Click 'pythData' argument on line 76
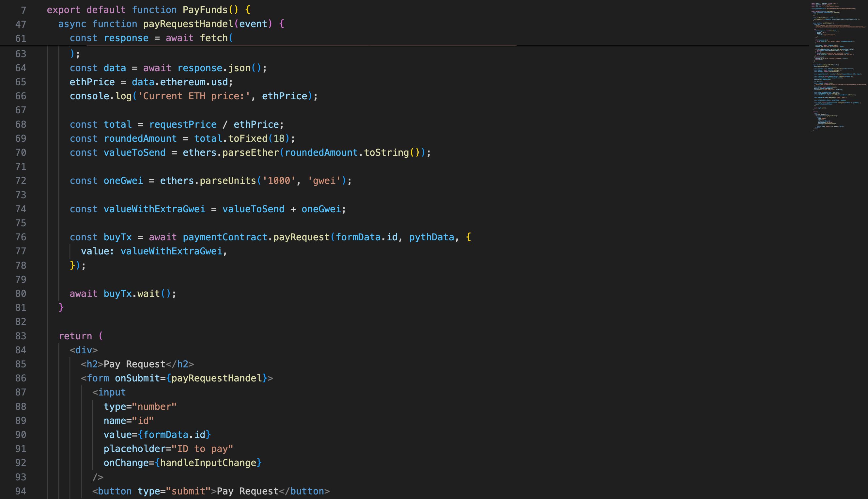Screen dimensions: 868x499 click(x=431, y=237)
